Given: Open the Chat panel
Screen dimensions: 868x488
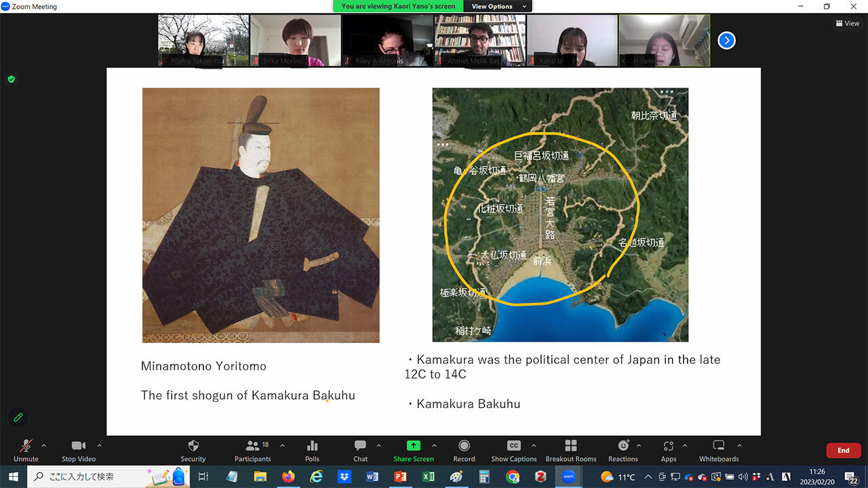Looking at the screenshot, I should [360, 451].
